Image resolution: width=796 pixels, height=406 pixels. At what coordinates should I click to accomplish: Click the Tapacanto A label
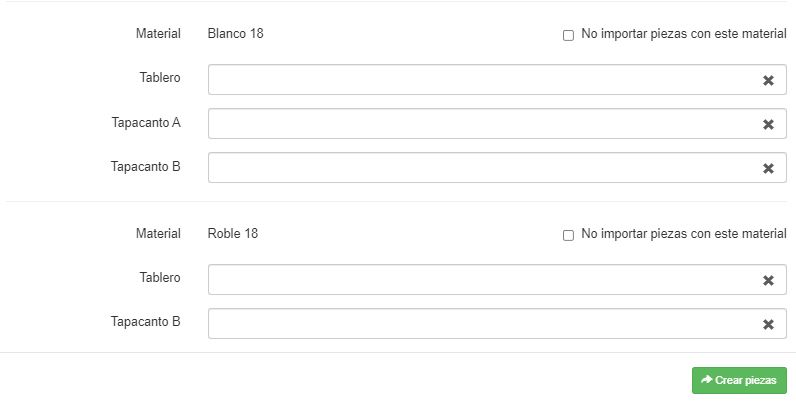tap(146, 123)
